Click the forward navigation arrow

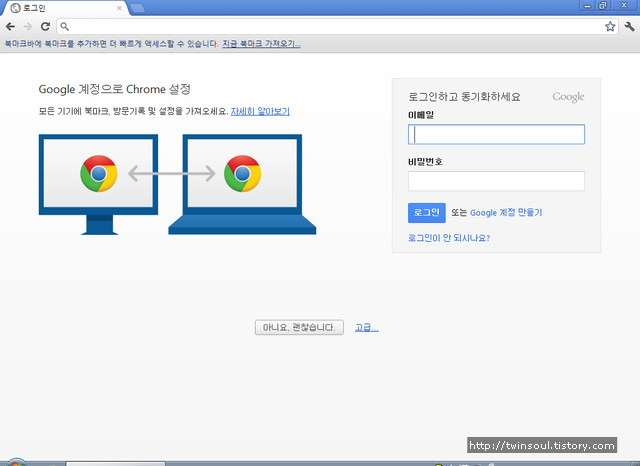28,27
